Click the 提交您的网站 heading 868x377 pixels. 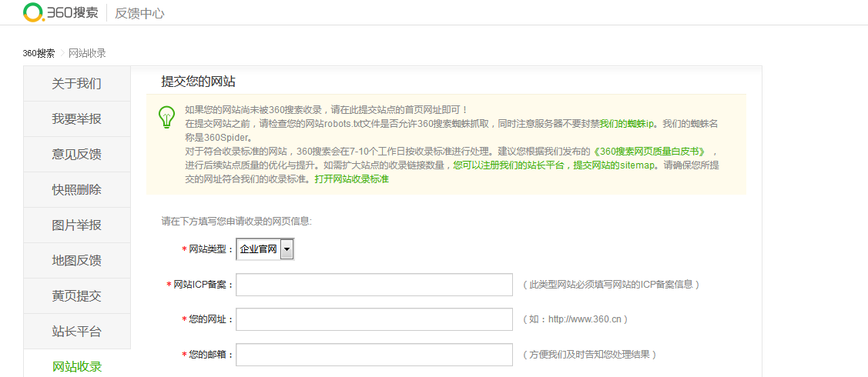(x=198, y=82)
